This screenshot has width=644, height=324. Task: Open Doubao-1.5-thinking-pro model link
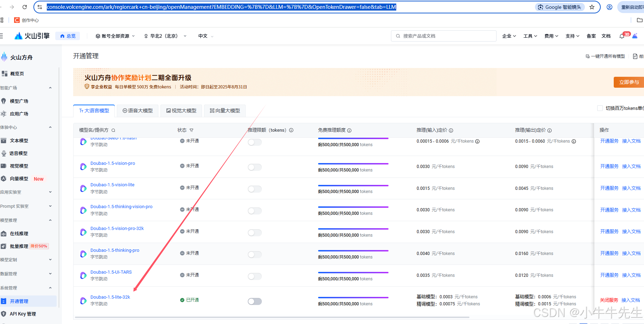tap(115, 250)
